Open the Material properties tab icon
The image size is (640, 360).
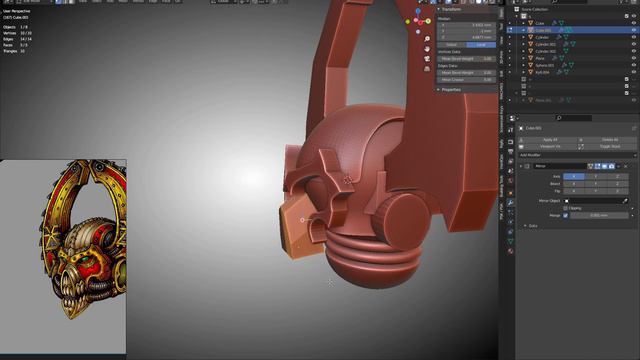(x=511, y=251)
